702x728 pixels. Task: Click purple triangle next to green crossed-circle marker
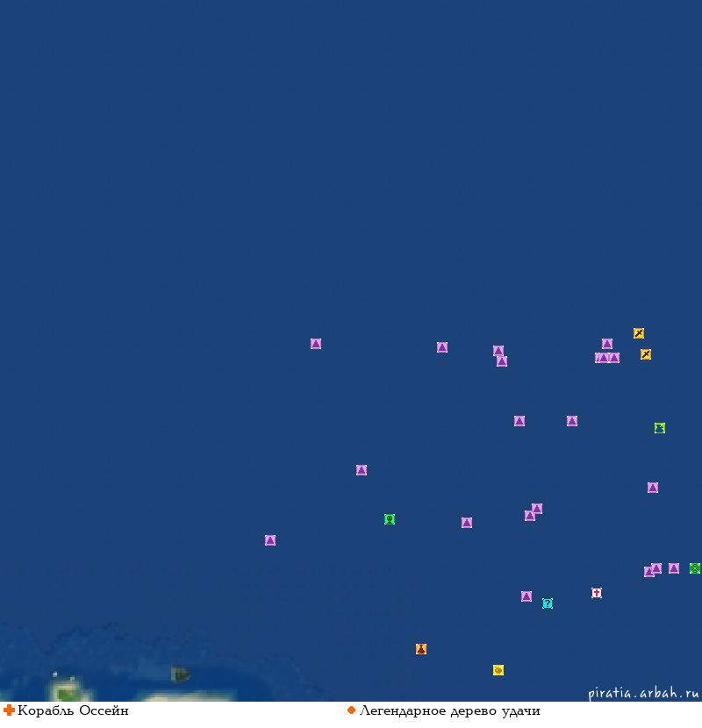pos(674,568)
